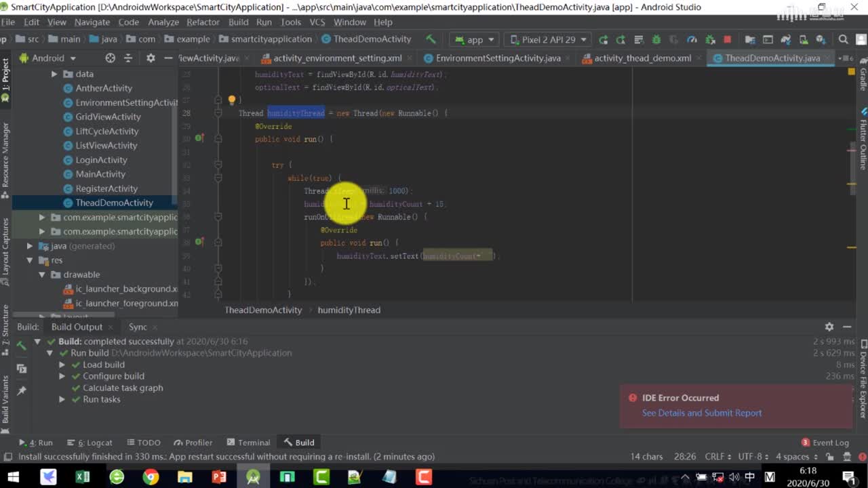Collapse the Run build node
Viewport: 868px width, 488px height.
coord(50,353)
